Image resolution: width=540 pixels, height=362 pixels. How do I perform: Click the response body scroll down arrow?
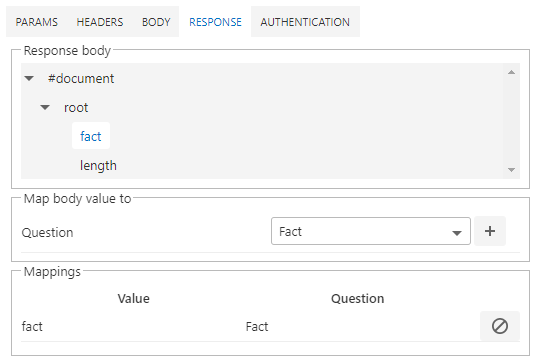511,170
